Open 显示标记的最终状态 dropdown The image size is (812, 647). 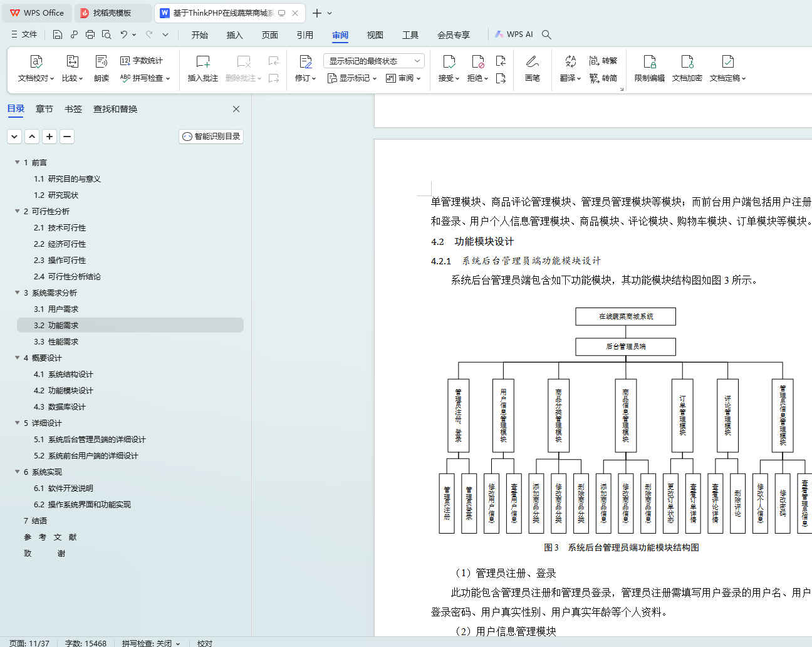tap(374, 61)
